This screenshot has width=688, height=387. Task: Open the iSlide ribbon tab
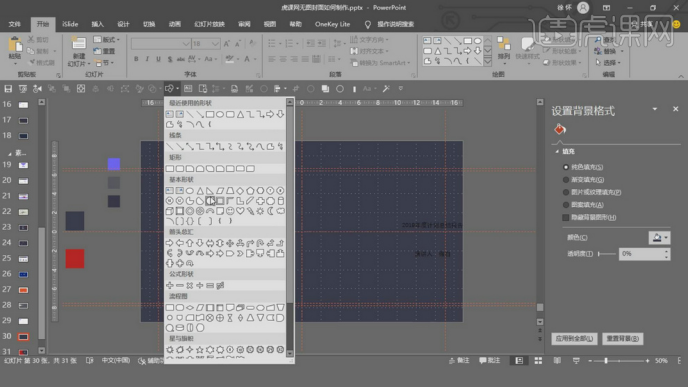(70, 24)
